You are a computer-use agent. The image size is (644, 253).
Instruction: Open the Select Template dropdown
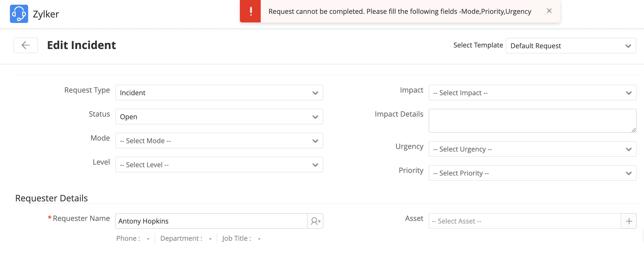point(571,46)
